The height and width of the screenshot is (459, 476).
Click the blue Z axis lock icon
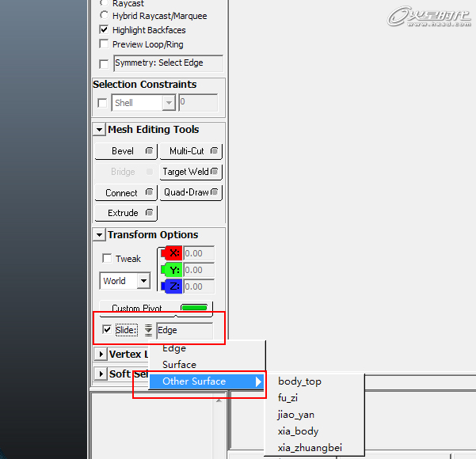[172, 286]
